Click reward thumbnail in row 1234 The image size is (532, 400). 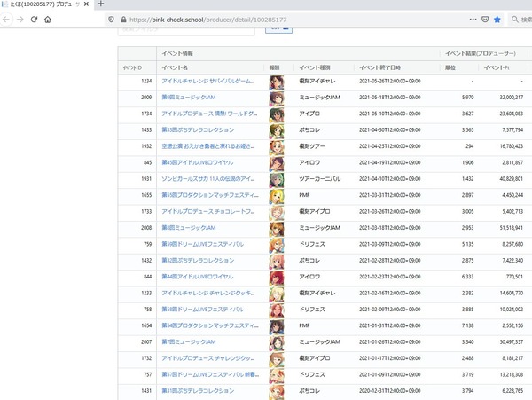tap(277, 82)
